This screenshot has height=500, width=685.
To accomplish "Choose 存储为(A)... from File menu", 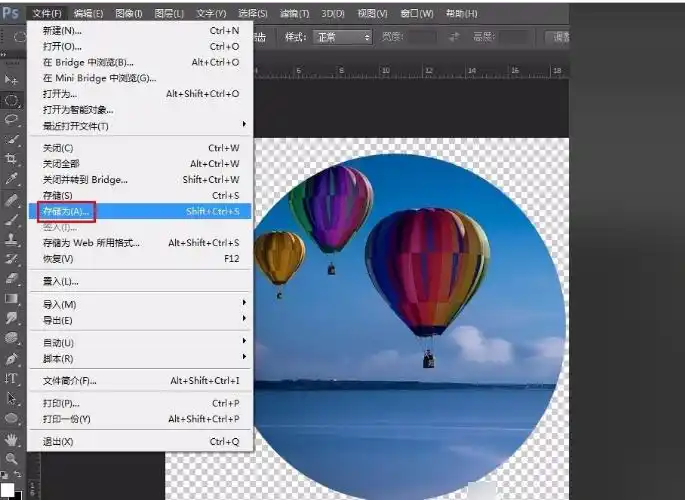I will coord(66,212).
